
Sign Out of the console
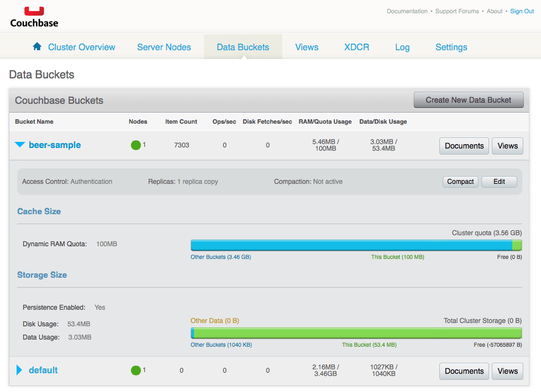pyautogui.click(x=522, y=11)
